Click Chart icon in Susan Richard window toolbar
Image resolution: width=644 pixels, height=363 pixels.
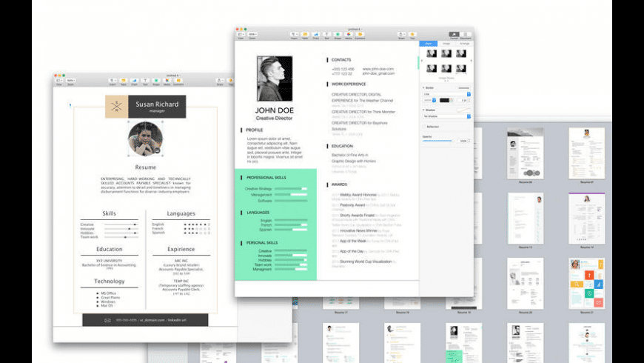point(134,81)
